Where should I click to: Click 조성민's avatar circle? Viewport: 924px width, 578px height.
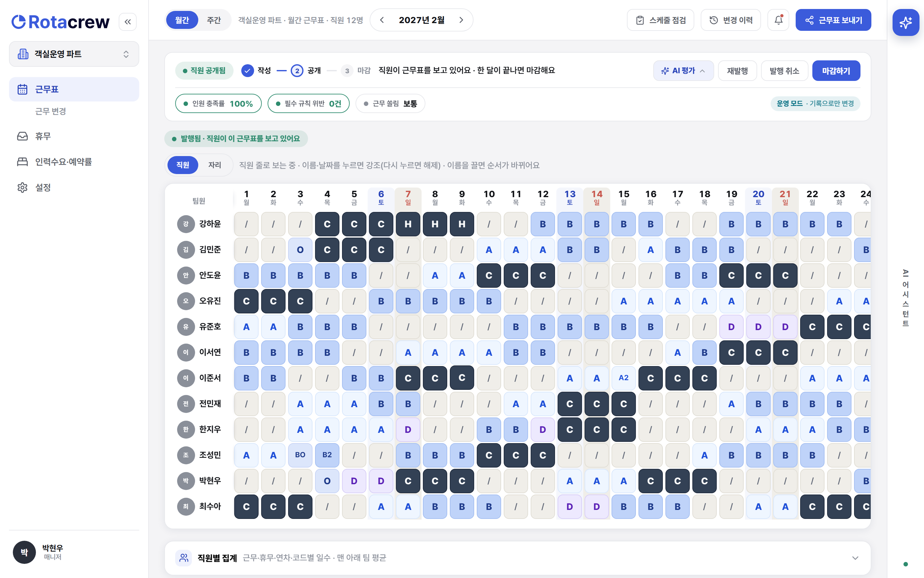pyautogui.click(x=186, y=455)
